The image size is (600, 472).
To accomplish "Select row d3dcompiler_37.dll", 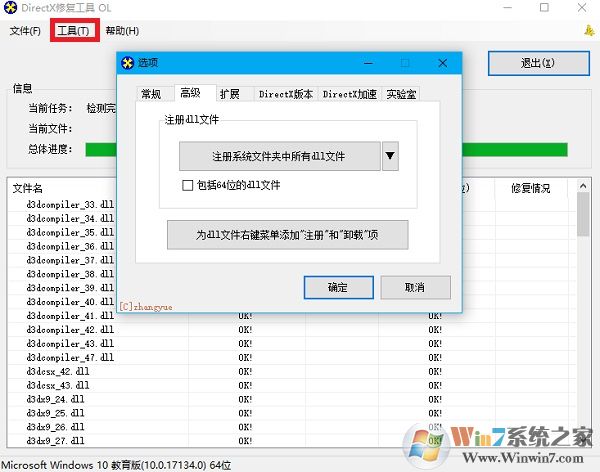I will point(70,260).
